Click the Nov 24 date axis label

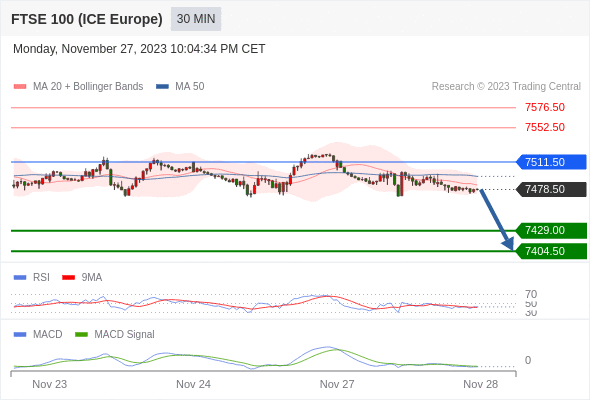point(193,384)
